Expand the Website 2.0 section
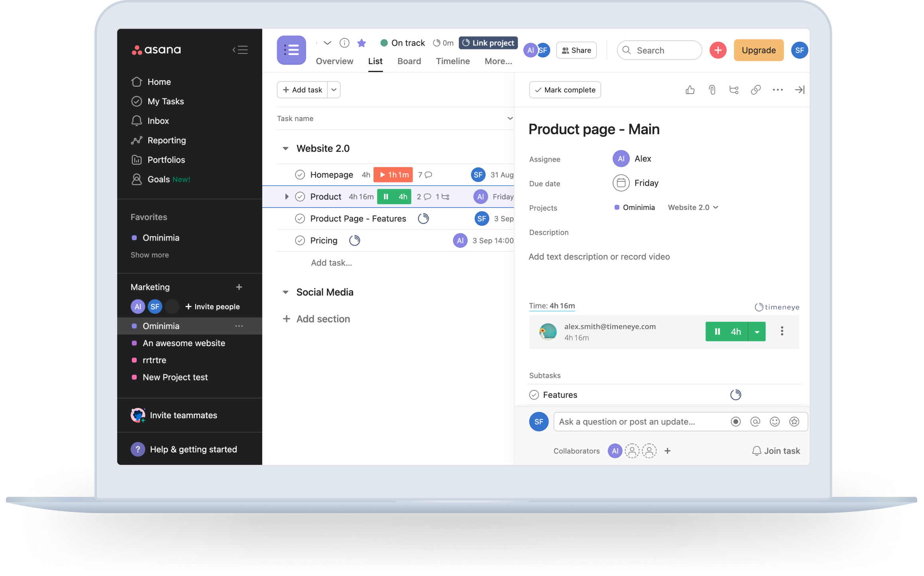The image size is (924, 576). [x=286, y=148]
